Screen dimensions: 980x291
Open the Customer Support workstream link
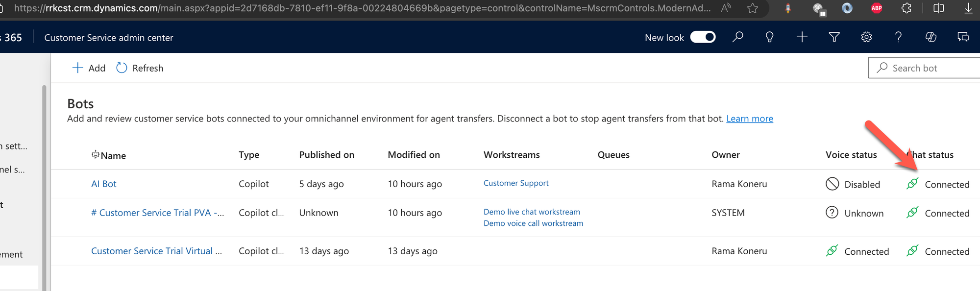pyautogui.click(x=516, y=183)
